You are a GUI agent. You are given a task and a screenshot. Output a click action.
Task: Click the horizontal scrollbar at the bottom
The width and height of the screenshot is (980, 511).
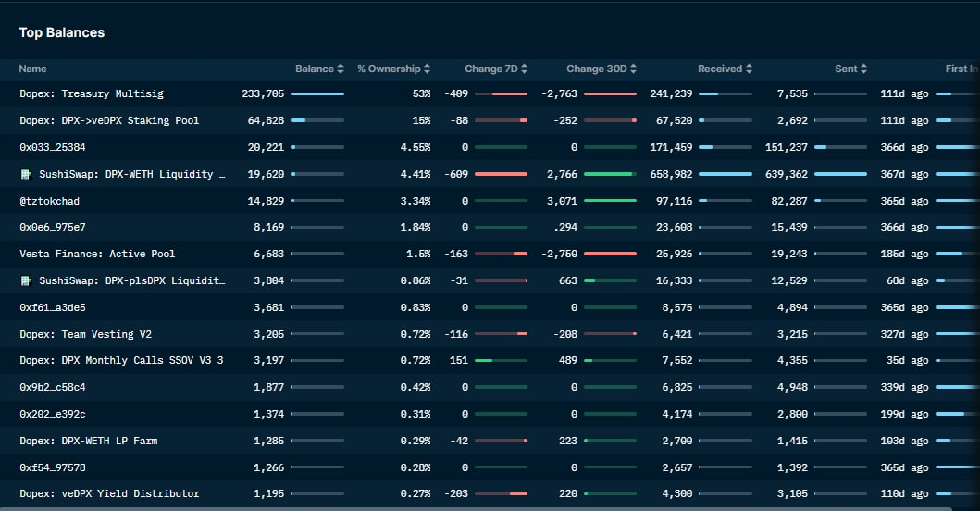(x=477, y=509)
